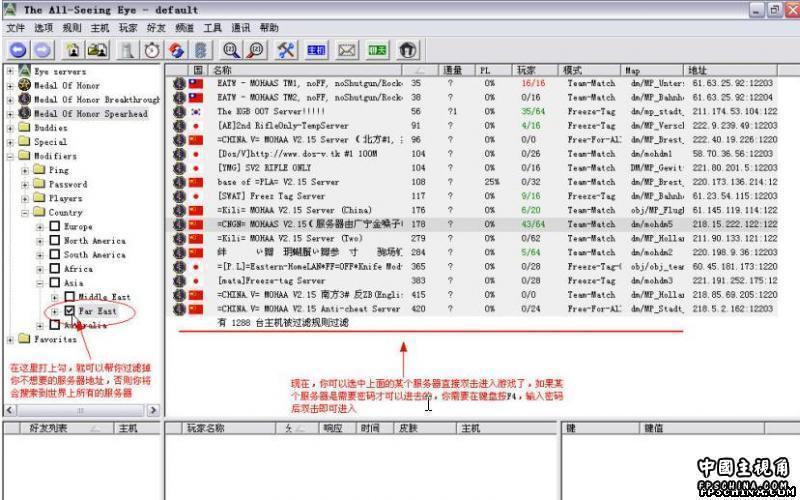Viewport: 800px width, 500px height.
Task: Expand the Eye servers tree node
Action: [x=10, y=71]
